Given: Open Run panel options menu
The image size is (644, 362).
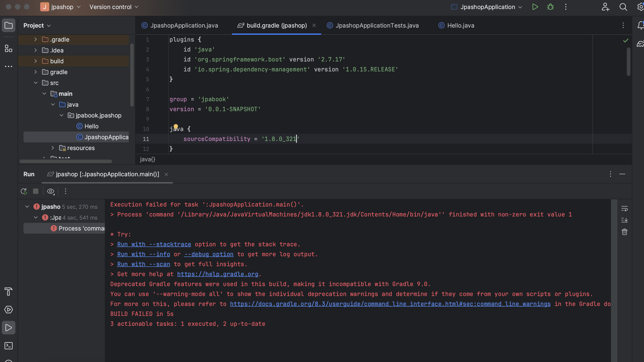Looking at the screenshot, I should pos(611,174).
